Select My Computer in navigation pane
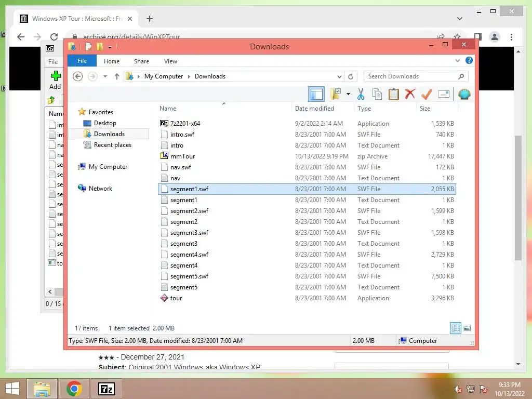Image resolution: width=532 pixels, height=399 pixels. click(108, 167)
